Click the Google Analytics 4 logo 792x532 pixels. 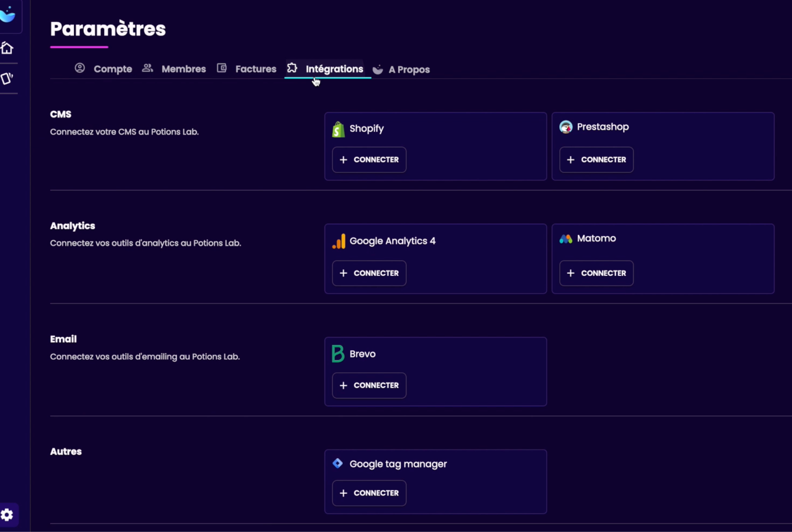pos(339,241)
